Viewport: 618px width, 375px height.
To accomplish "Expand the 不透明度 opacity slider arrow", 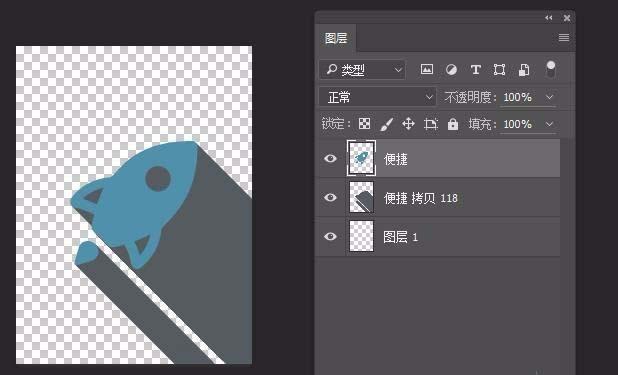I will tap(549, 97).
